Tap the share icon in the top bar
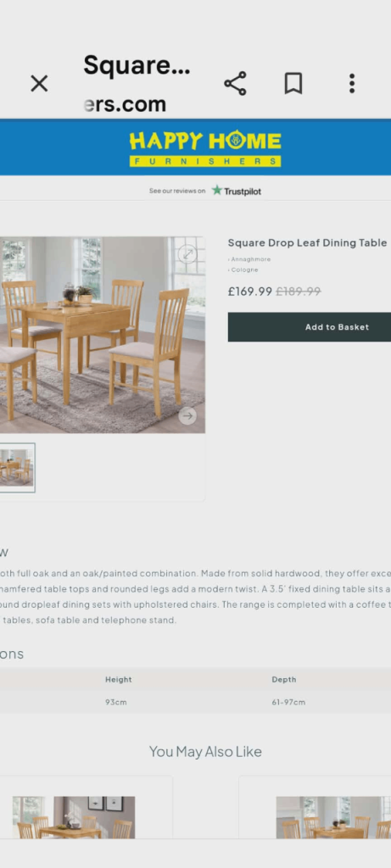The height and width of the screenshot is (868, 391). 235,84
